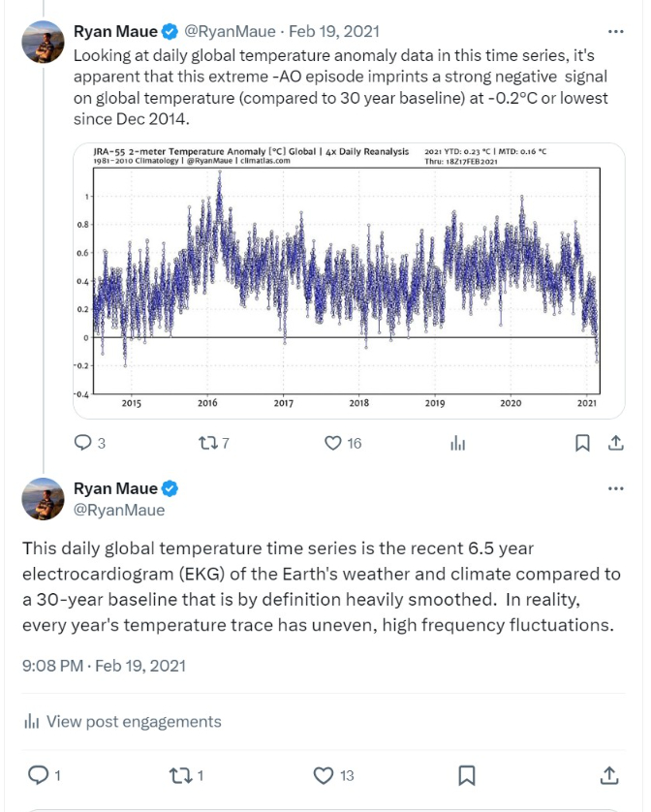Open Ryan Maue avatar on first tweet
This screenshot has height=812, width=651.
[43, 42]
